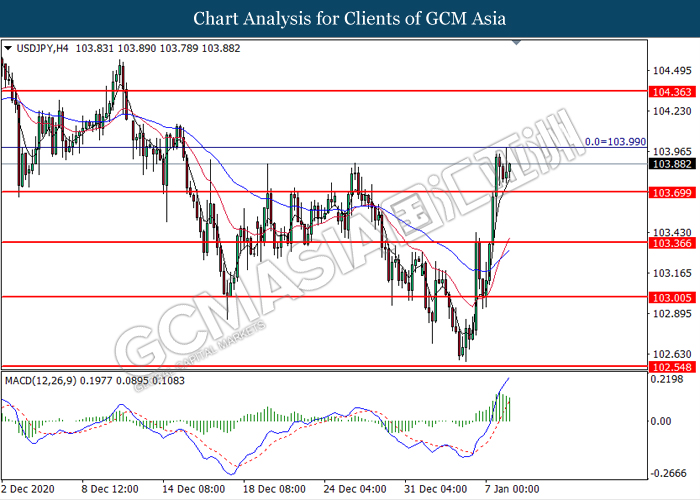The height and width of the screenshot is (500, 700).
Task: Click the 14 Dec 08:00 time label
Action: 193,489
